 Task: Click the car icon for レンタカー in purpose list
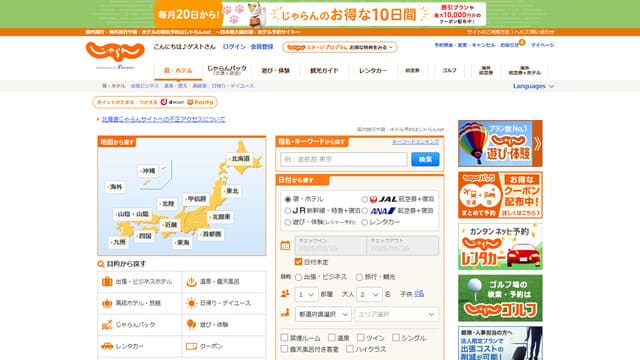[x=107, y=346]
